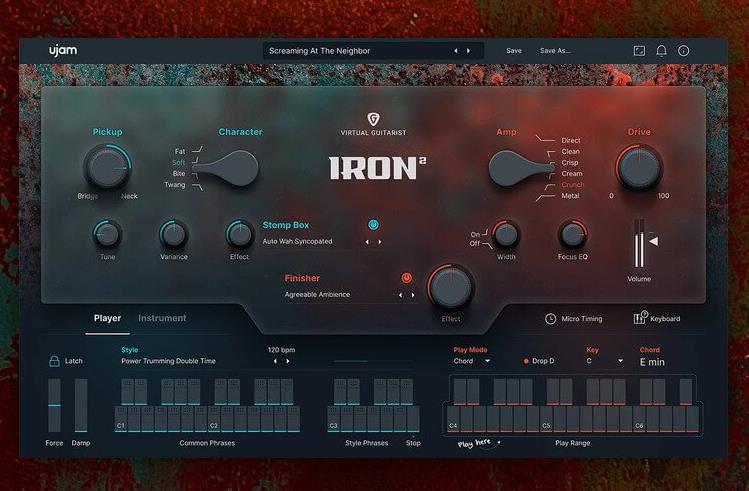Open the Play Mode Chord dropdown
Screen dimensions: 749x491
click(472, 361)
